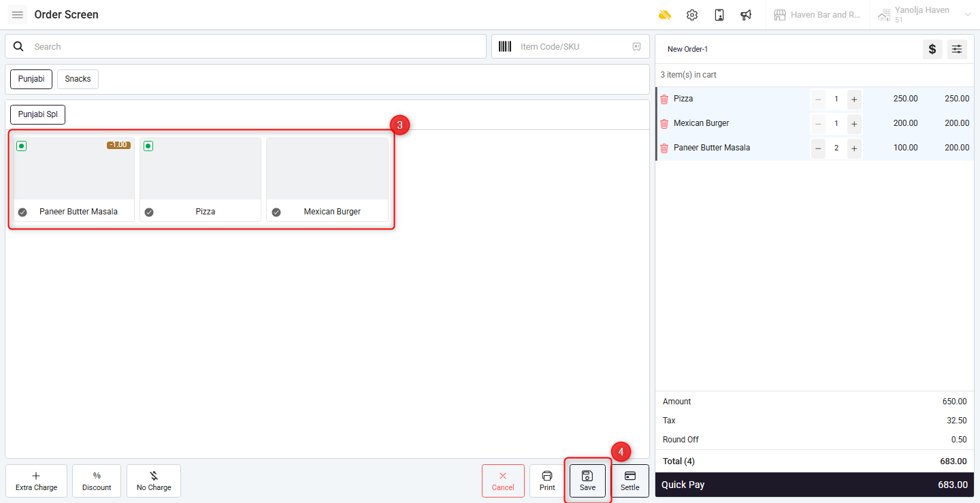This screenshot has width=980, height=503.
Task: Click Pizza name in the cart
Action: [683, 99]
